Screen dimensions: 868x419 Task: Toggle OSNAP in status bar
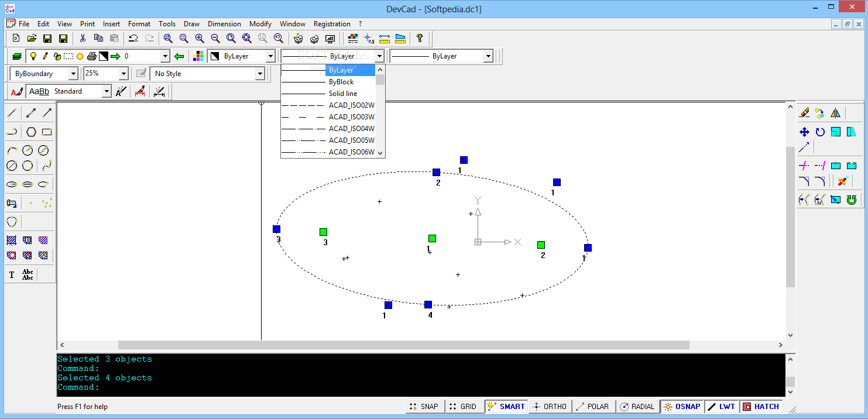click(682, 407)
